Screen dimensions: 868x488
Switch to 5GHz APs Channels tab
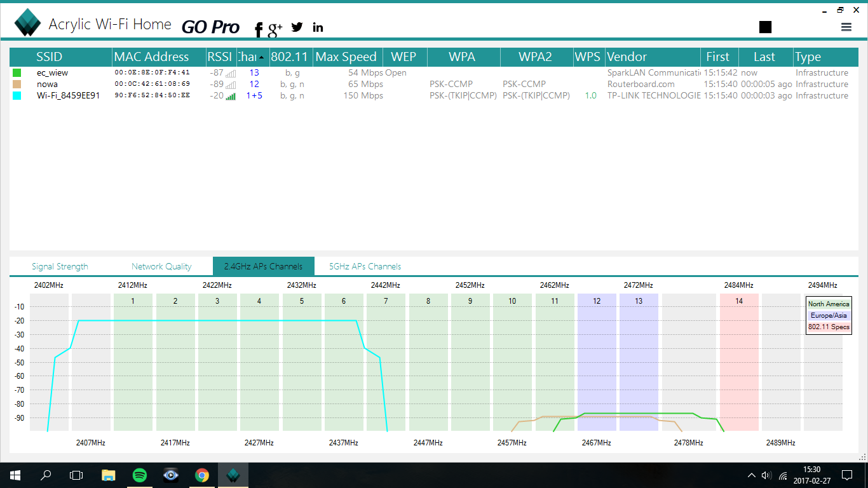pos(365,266)
